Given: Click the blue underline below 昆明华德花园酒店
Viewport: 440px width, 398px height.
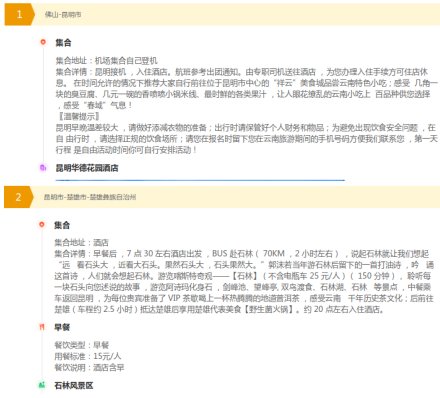Looking at the screenshot, I should (x=200, y=180).
